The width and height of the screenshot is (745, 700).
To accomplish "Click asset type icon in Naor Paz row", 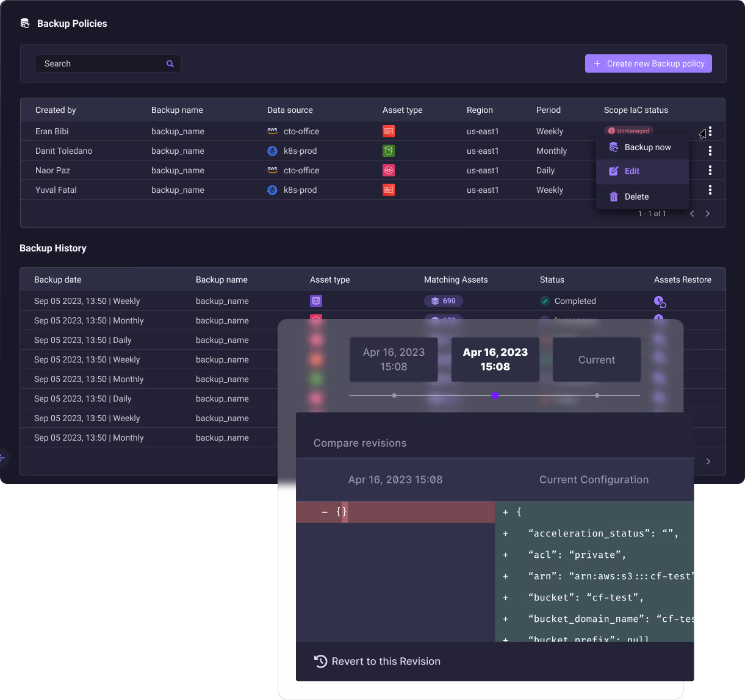I will [x=389, y=170].
